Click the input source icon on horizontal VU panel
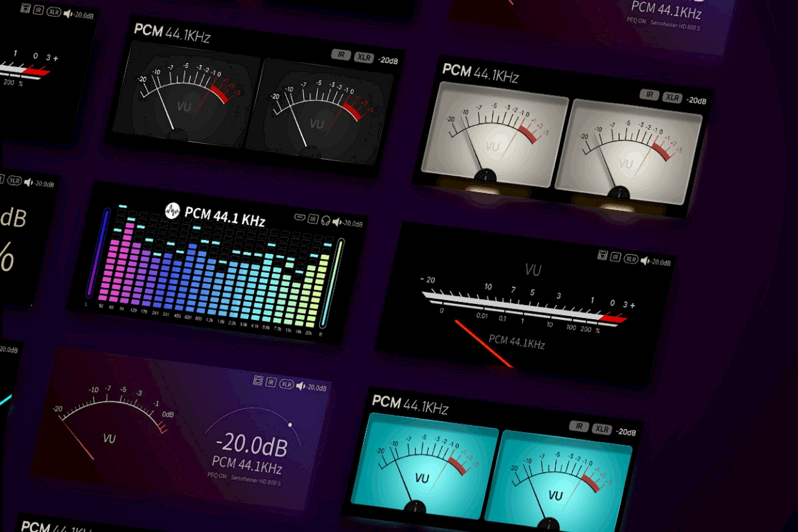The height and width of the screenshot is (532, 798). pyautogui.click(x=602, y=255)
